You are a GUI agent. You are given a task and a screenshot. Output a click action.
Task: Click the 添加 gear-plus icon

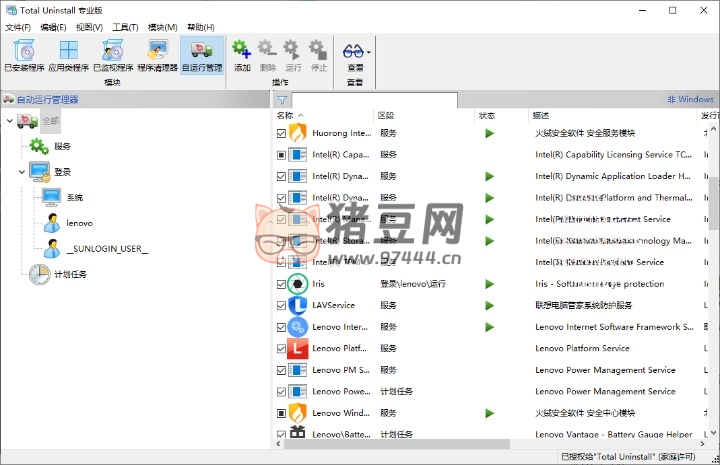pos(242,54)
